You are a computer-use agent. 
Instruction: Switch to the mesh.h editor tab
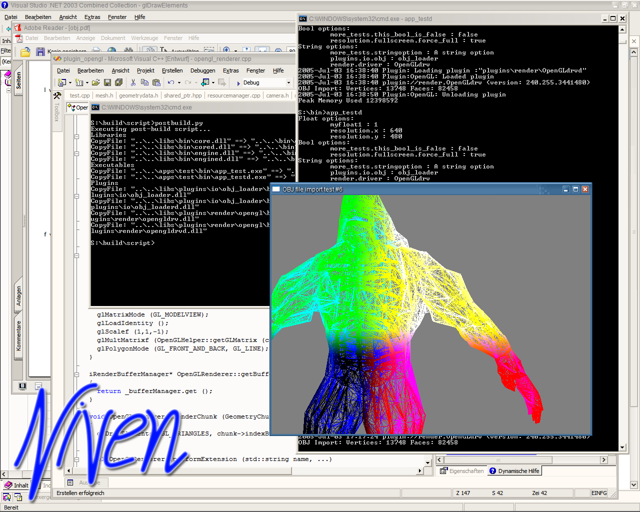click(x=104, y=96)
